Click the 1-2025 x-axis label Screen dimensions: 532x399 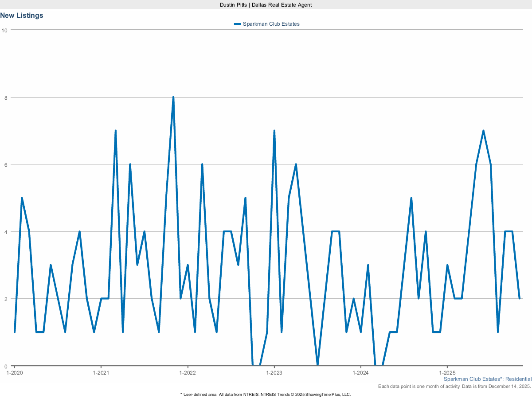(447, 373)
